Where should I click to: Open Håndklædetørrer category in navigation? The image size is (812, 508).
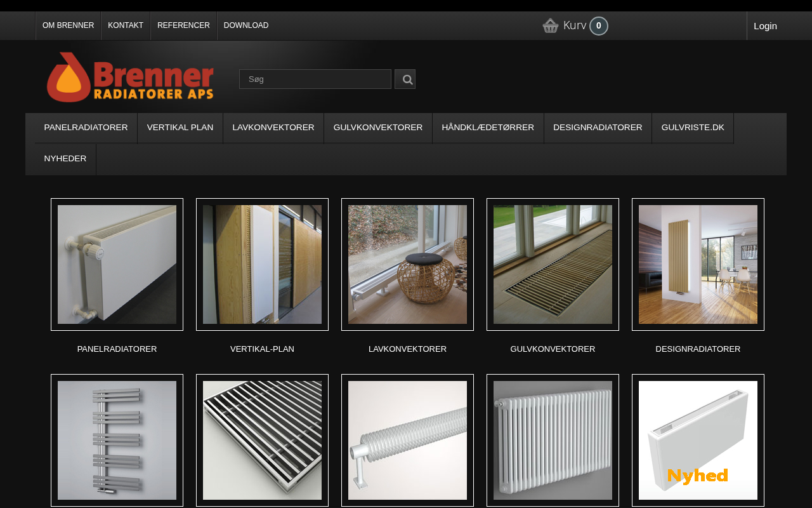point(488,128)
